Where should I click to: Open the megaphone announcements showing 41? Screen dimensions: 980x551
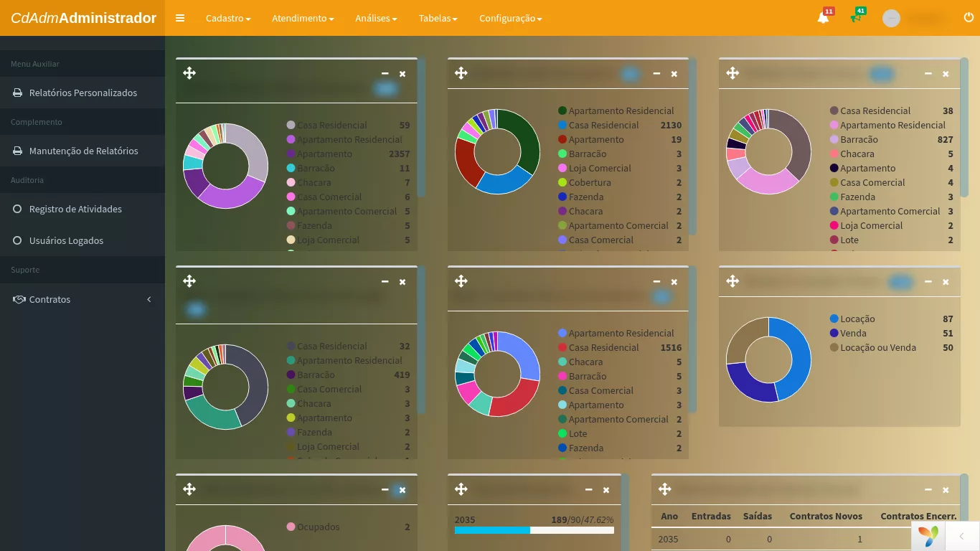(856, 17)
